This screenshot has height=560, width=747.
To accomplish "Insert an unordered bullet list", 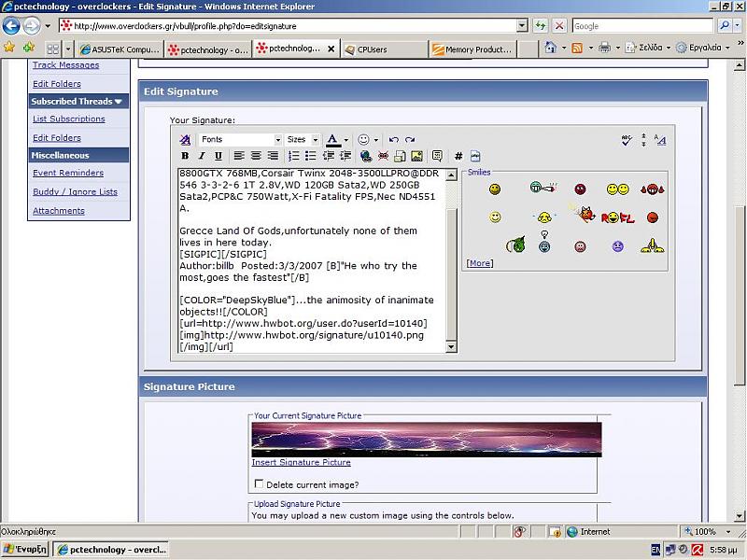I will pos(311,156).
